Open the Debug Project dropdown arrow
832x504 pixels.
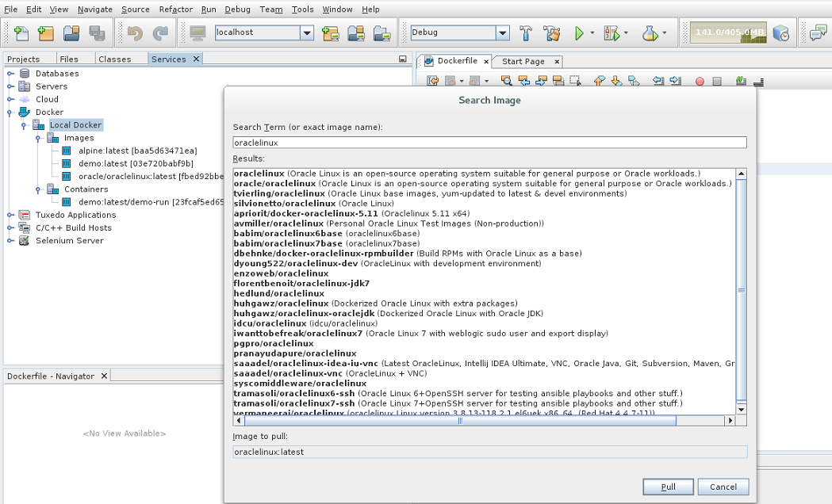pos(626,32)
